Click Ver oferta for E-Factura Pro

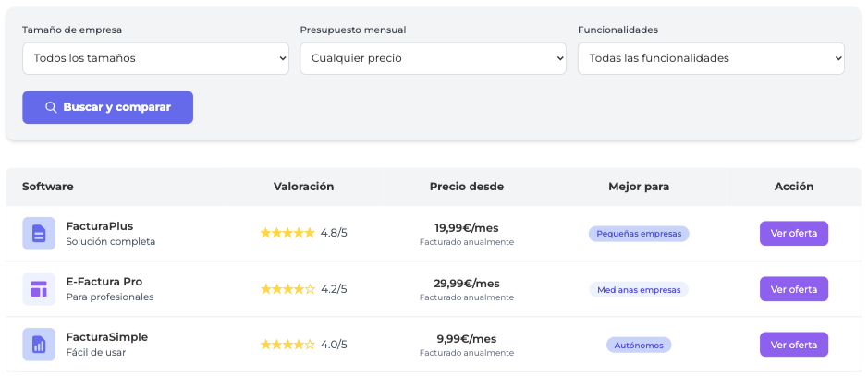click(x=793, y=289)
